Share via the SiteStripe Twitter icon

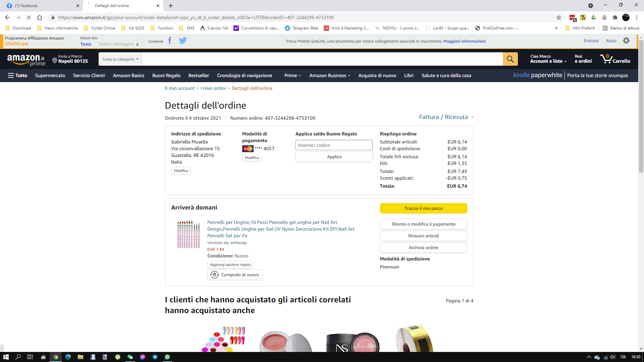[x=182, y=41]
